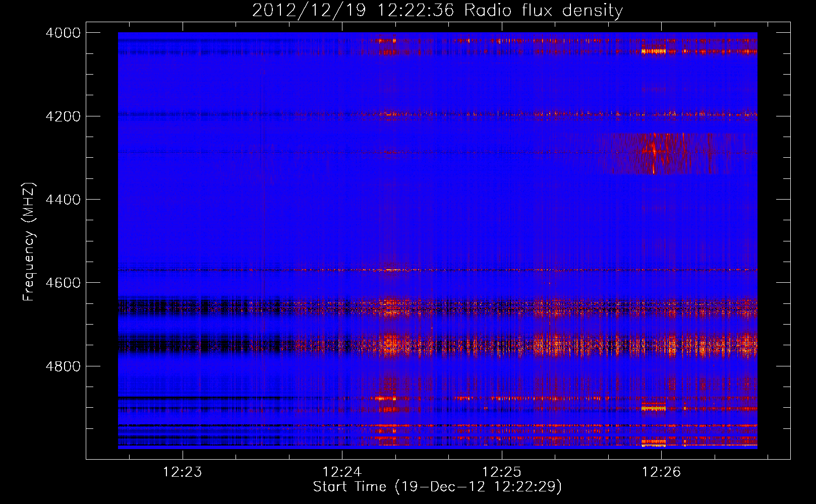Click the plot title 'Radio flux density'
816x504 pixels.
coord(543,11)
